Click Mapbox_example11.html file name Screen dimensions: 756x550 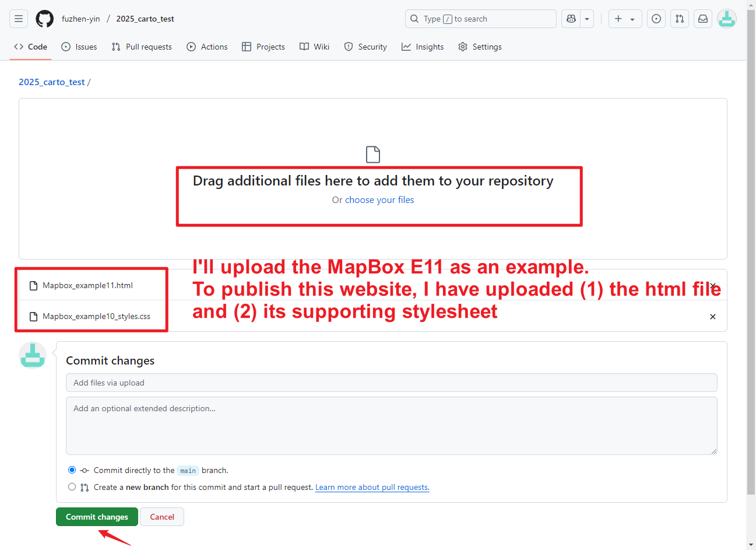pyautogui.click(x=87, y=285)
